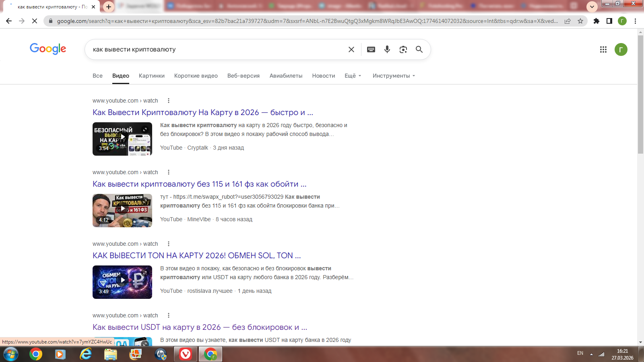Open Chrome three-dot main menu
644x362 pixels.
click(x=635, y=21)
